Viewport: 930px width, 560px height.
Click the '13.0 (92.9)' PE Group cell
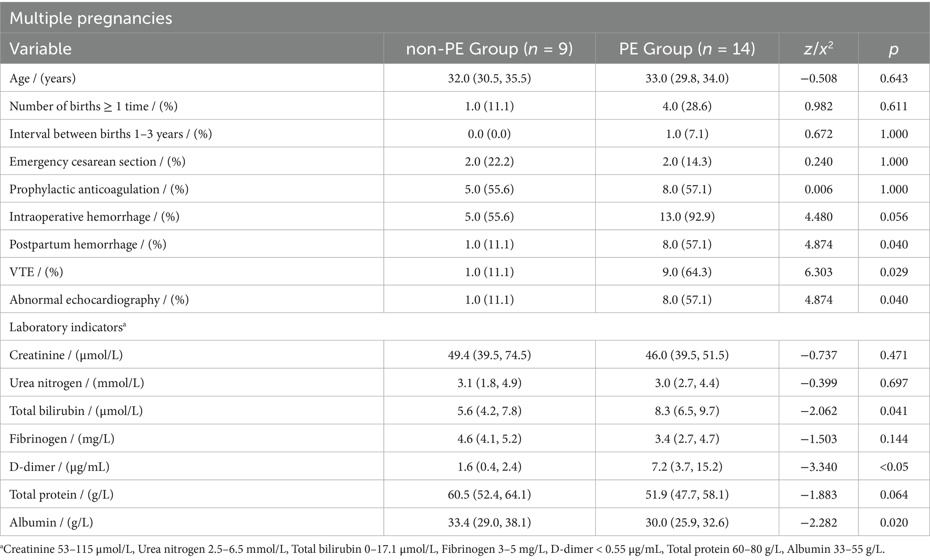[687, 217]
